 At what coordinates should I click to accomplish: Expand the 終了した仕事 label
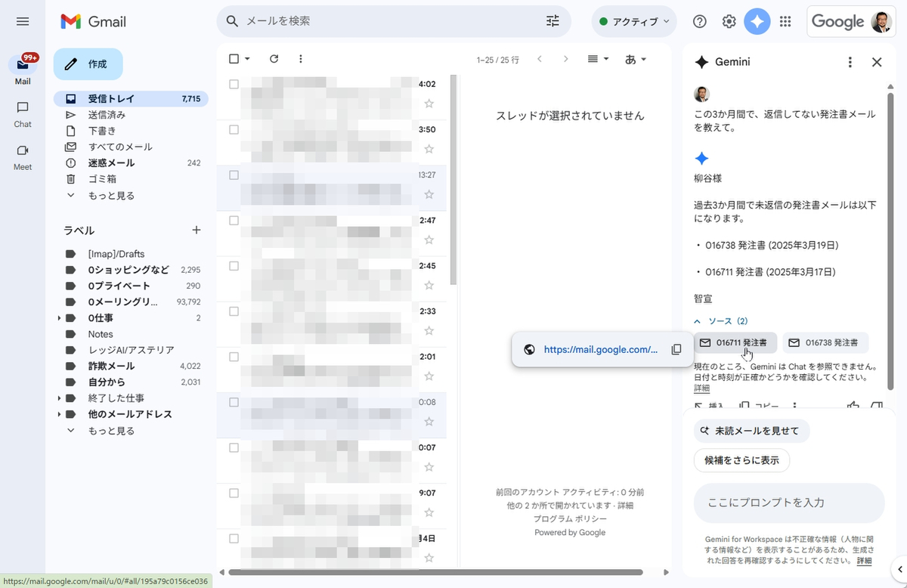click(59, 398)
